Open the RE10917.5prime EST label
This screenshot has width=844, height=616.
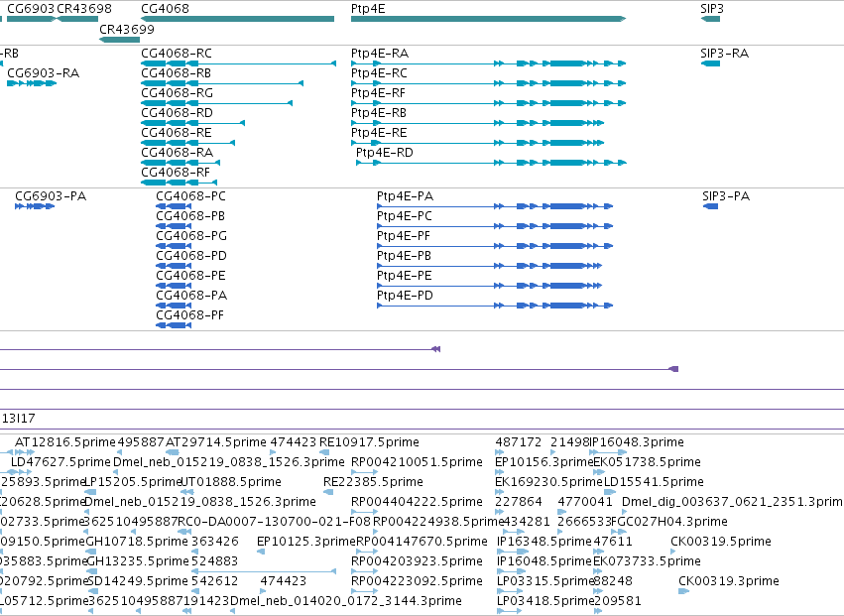tap(369, 442)
